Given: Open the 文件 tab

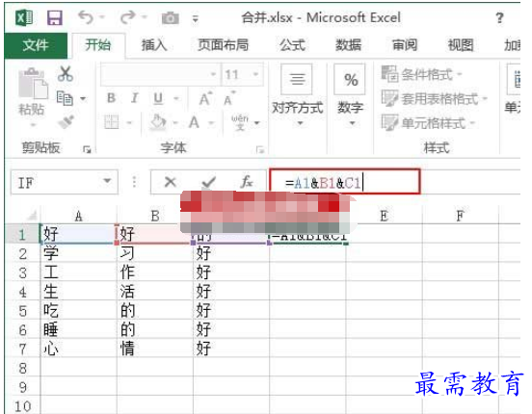Looking at the screenshot, I should [36, 45].
